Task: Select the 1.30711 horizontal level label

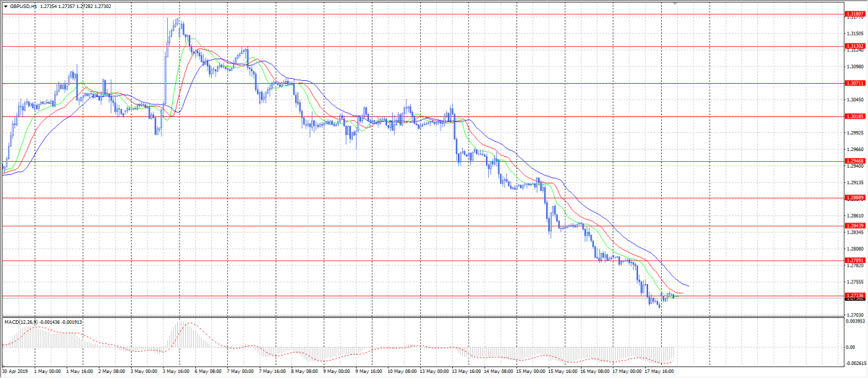Action: pyautogui.click(x=854, y=83)
